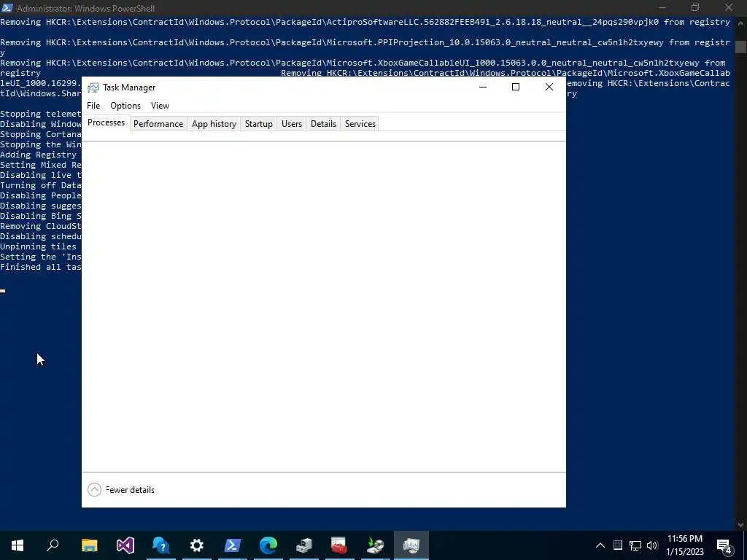Open the Get Help taskbar icon
747x560 pixels.
point(161,545)
